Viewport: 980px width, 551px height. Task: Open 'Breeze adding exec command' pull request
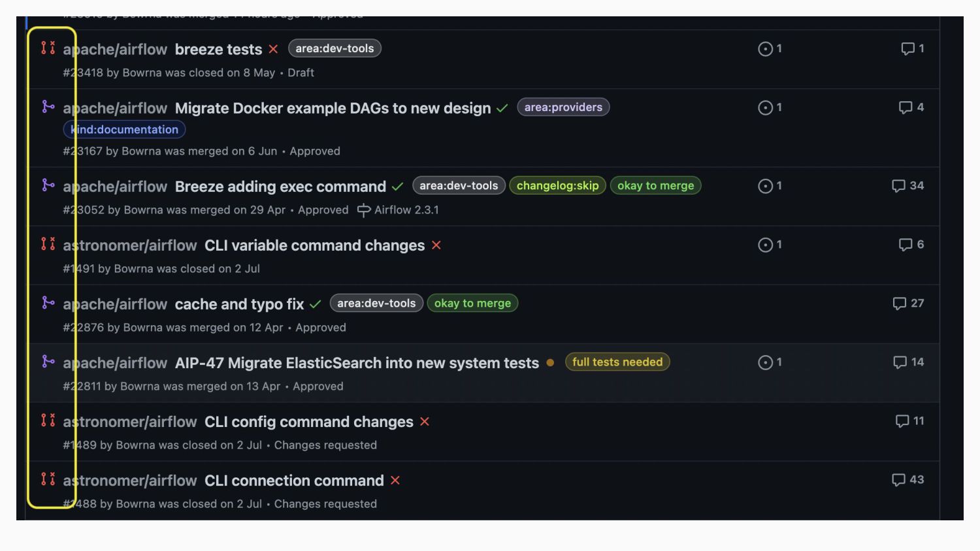[280, 187]
